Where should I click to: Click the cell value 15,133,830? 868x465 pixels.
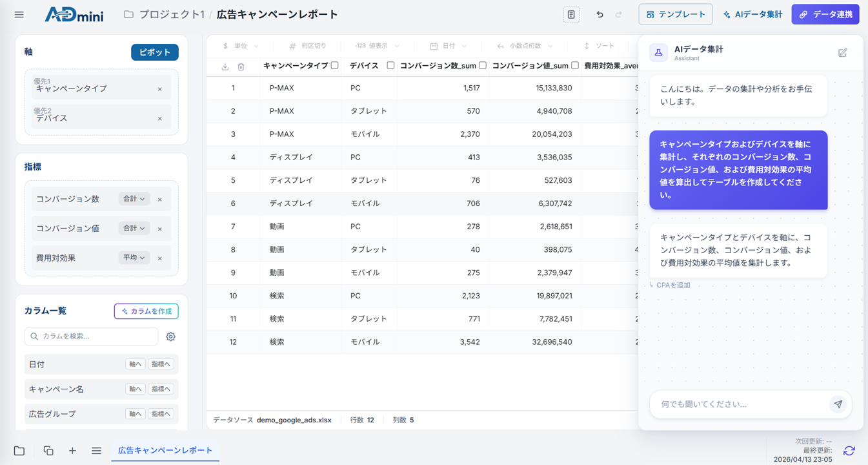point(554,88)
